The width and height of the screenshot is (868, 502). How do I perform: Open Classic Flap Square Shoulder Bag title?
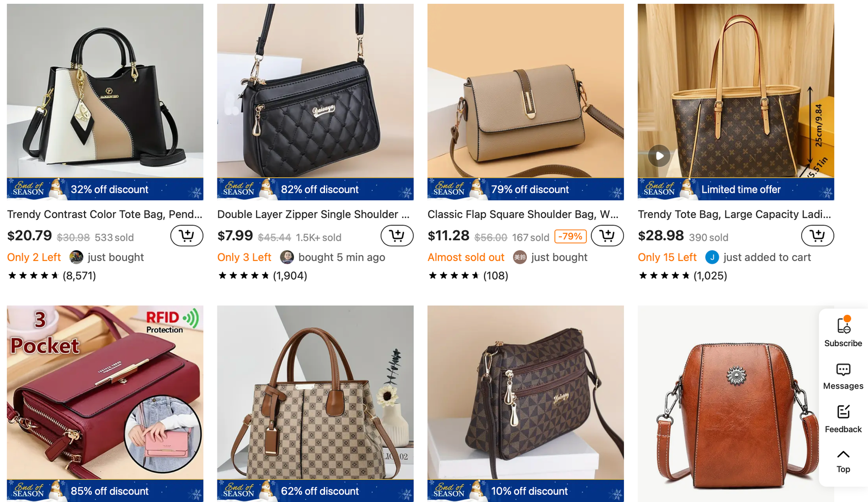523,214
